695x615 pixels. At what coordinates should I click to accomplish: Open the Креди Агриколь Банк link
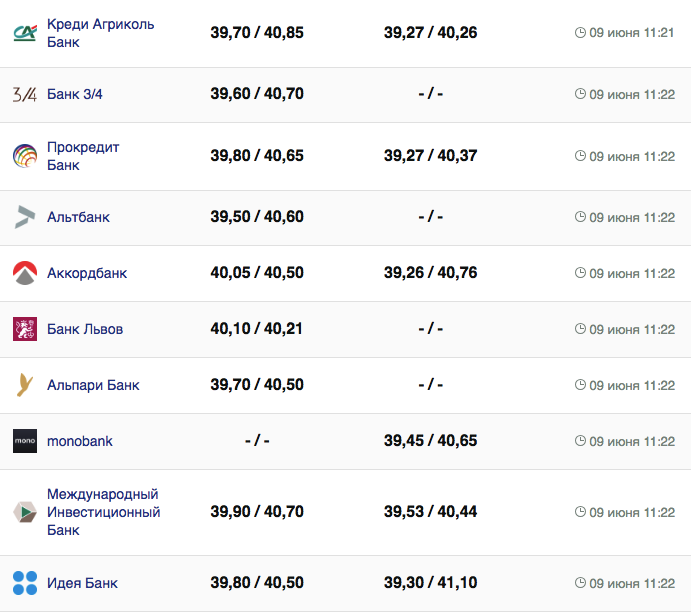(x=100, y=33)
